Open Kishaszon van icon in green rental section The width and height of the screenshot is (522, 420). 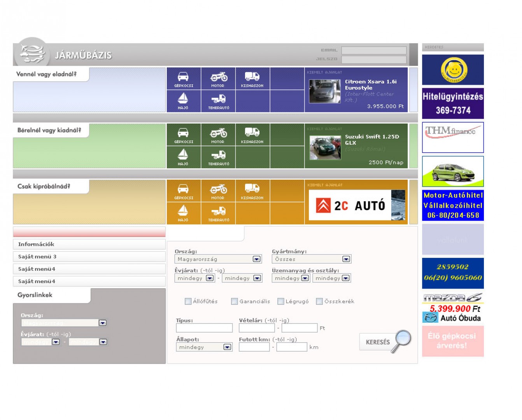[x=252, y=134]
